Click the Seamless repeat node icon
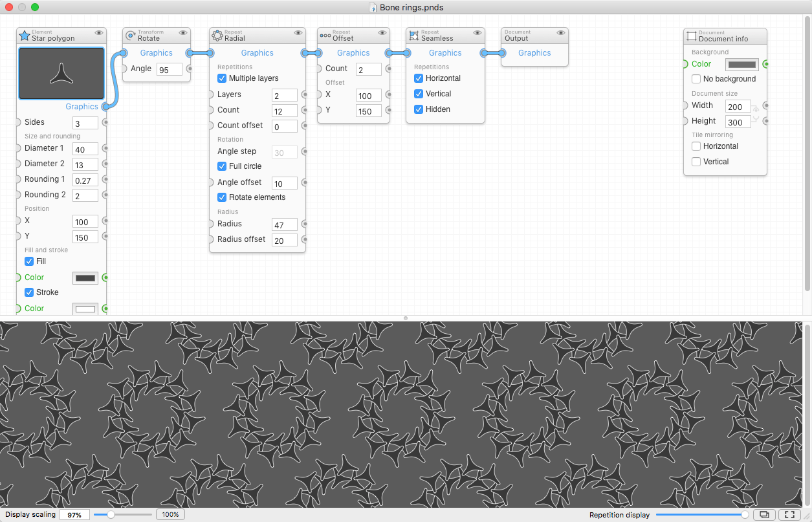Screen dimensions: 812x522 [414, 36]
